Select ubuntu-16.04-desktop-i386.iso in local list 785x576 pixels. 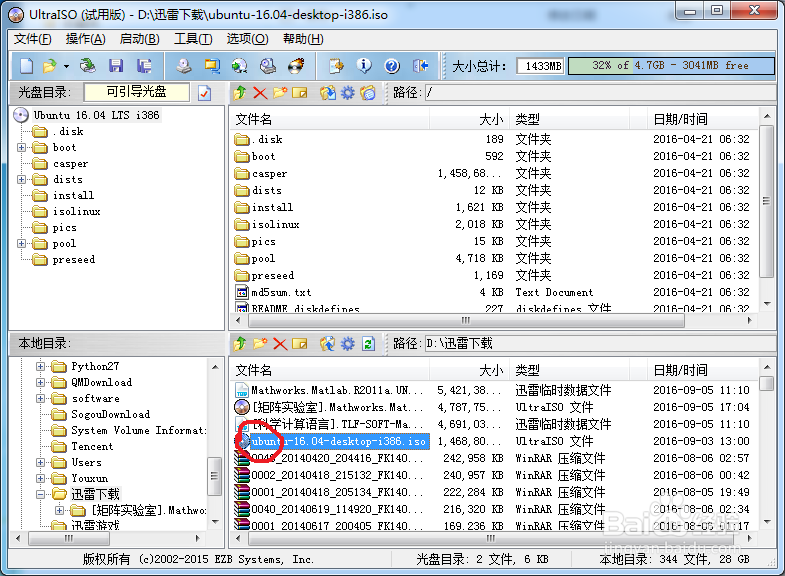pos(338,441)
